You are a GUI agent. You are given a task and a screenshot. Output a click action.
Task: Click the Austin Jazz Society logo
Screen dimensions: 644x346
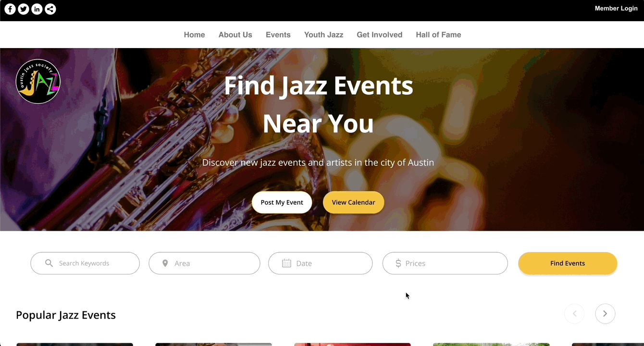tap(38, 81)
